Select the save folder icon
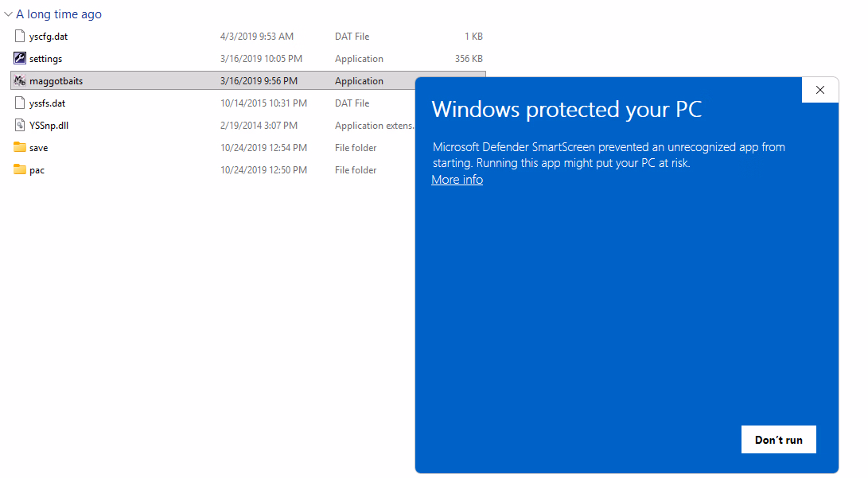The height and width of the screenshot is (478, 868). coord(20,147)
